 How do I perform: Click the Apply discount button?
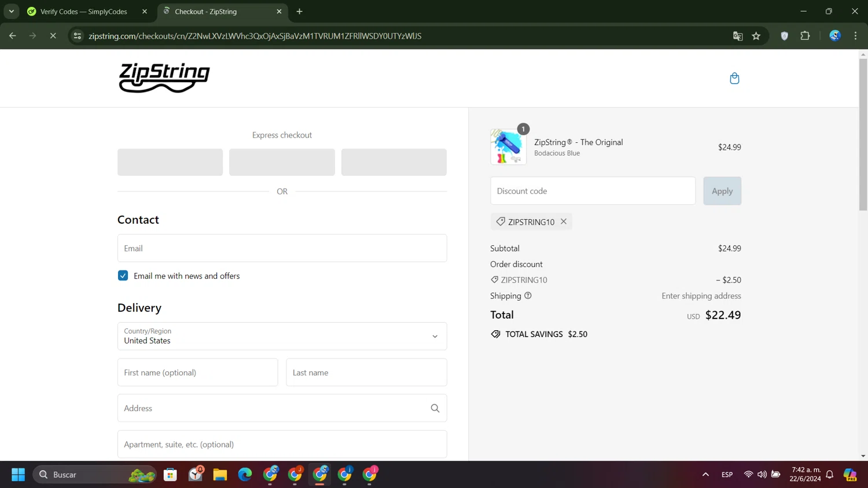point(722,191)
